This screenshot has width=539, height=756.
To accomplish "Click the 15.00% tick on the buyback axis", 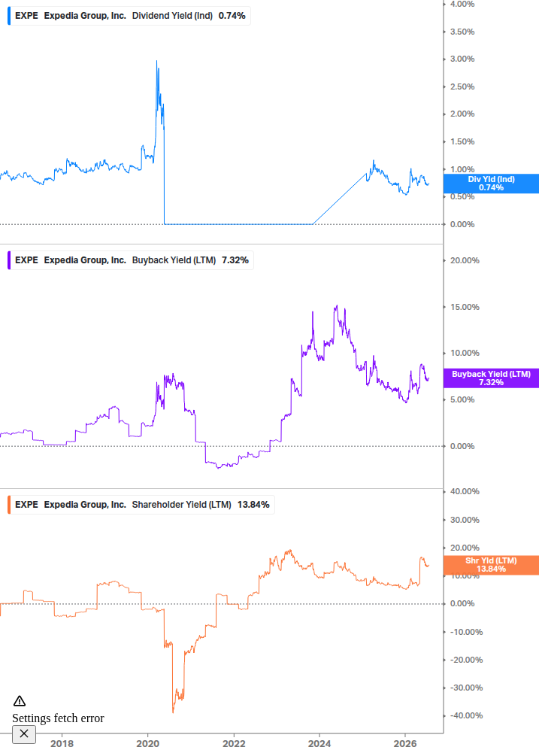I will [465, 307].
